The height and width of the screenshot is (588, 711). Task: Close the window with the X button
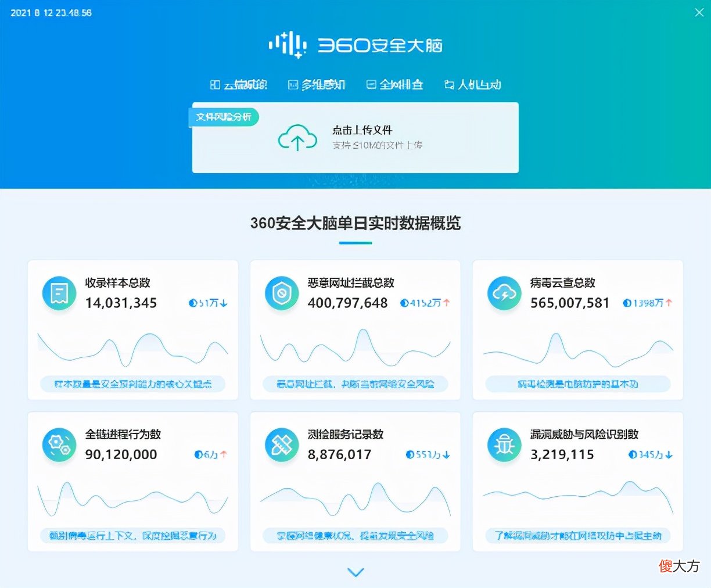pos(699,12)
